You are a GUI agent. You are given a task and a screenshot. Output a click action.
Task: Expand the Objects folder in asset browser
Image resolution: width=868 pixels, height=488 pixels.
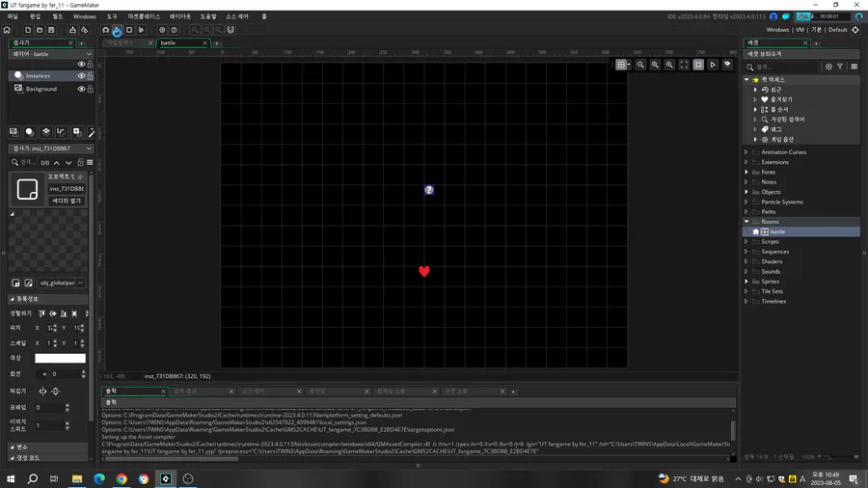pos(746,192)
